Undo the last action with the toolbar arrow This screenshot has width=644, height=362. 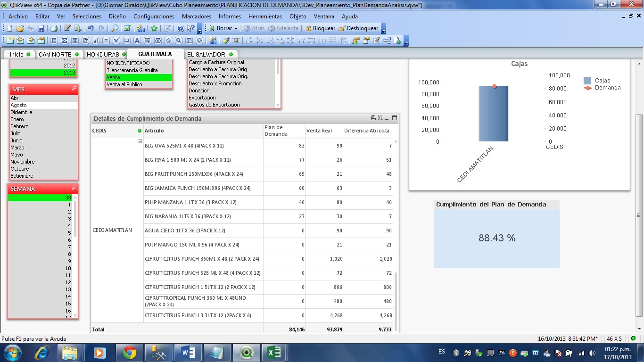click(x=91, y=28)
